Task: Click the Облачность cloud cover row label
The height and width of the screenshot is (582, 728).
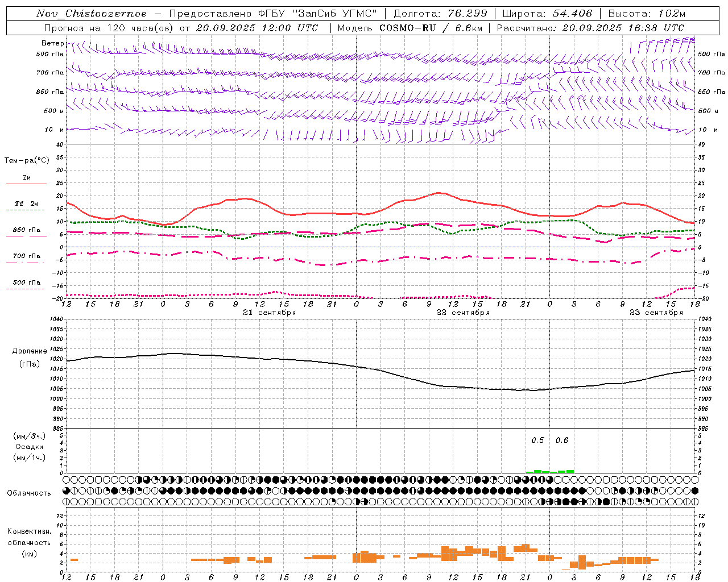Action: coord(29,493)
